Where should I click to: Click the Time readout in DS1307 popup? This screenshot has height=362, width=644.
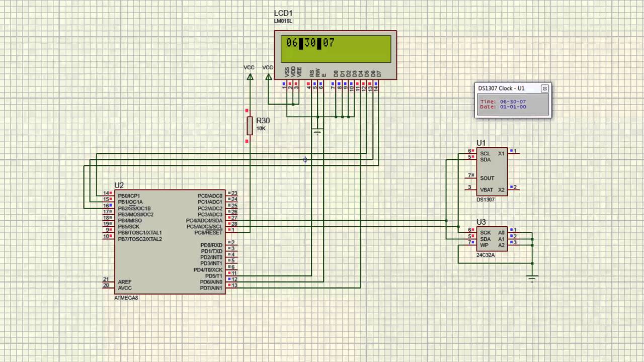tap(503, 102)
